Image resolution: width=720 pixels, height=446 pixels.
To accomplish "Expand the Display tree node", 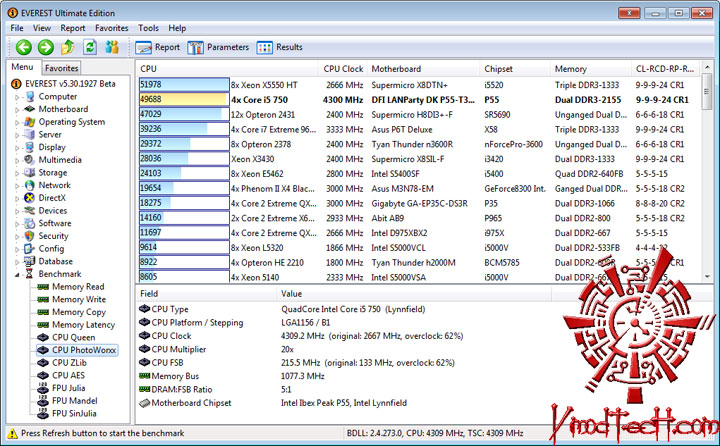I will pyautogui.click(x=17, y=147).
